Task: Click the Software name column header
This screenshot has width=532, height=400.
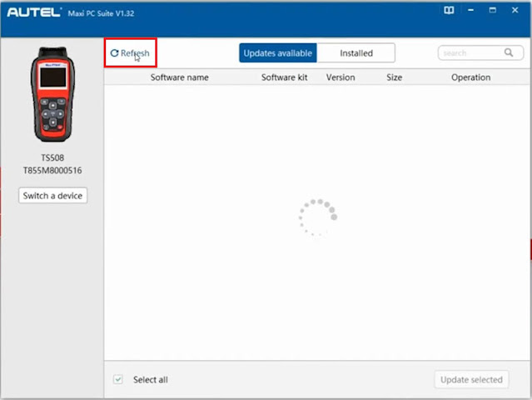Action: [180, 77]
